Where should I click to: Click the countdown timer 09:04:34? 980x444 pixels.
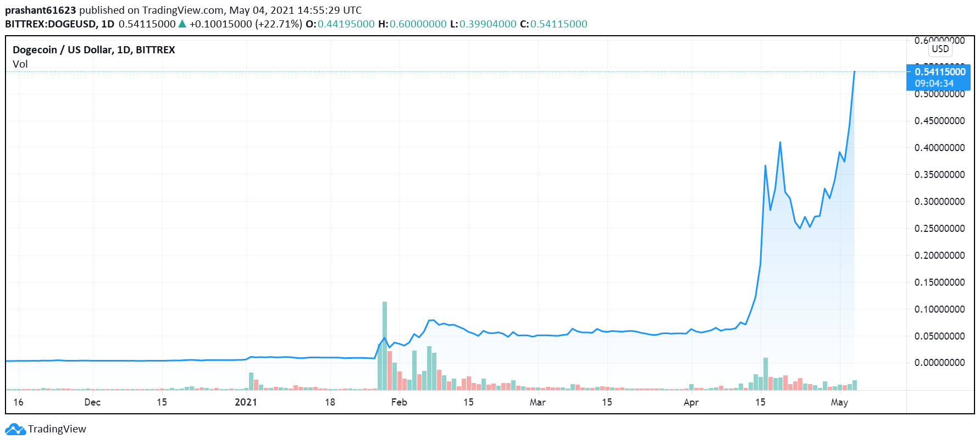pyautogui.click(x=934, y=84)
